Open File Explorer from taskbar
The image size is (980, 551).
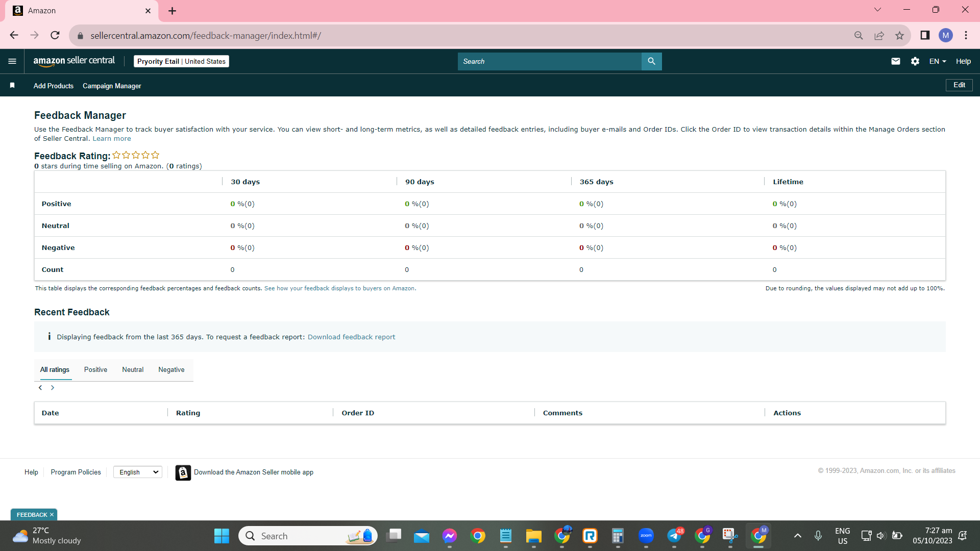click(534, 536)
